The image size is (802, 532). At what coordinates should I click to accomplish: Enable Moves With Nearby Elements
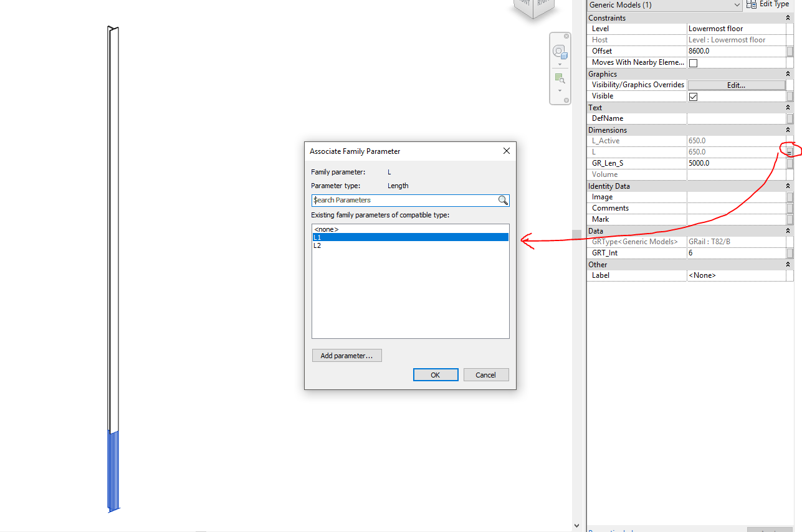coord(692,62)
